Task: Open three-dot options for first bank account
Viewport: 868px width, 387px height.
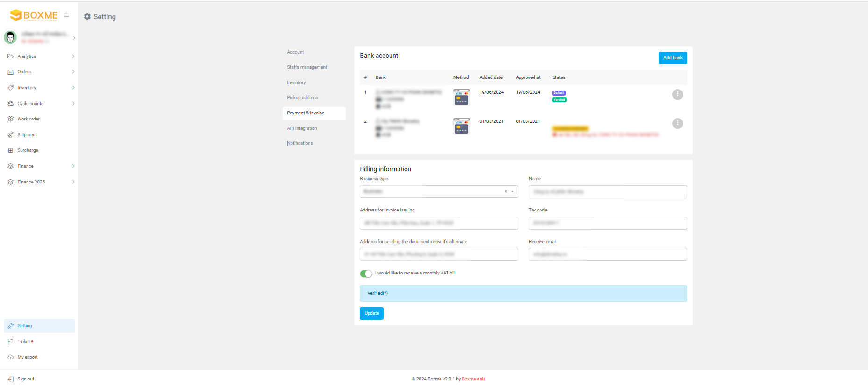Action: pos(677,94)
